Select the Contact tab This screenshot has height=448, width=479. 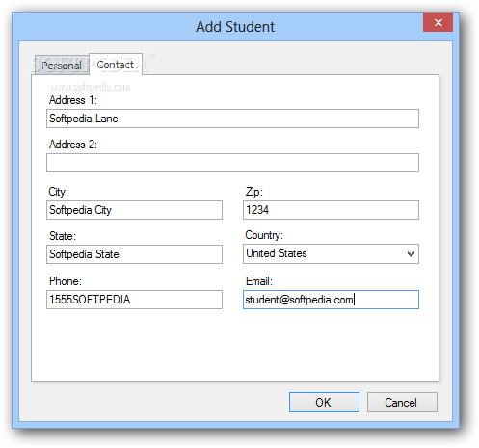coord(116,65)
